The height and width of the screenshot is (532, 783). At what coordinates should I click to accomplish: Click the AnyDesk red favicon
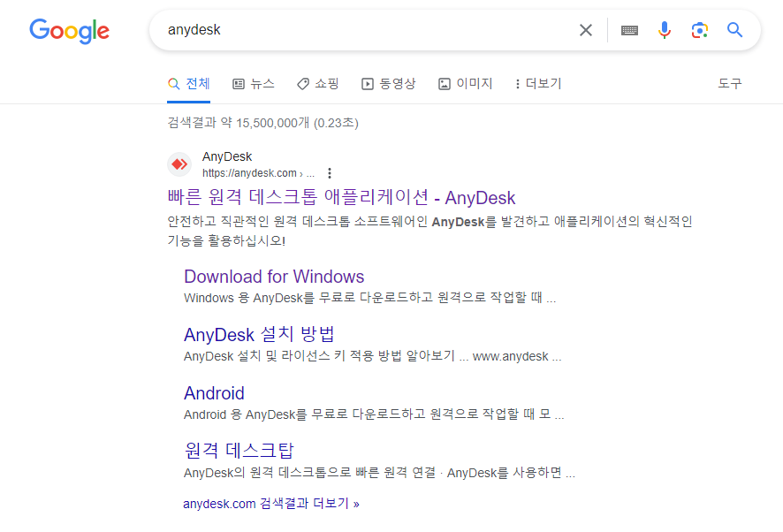click(179, 164)
